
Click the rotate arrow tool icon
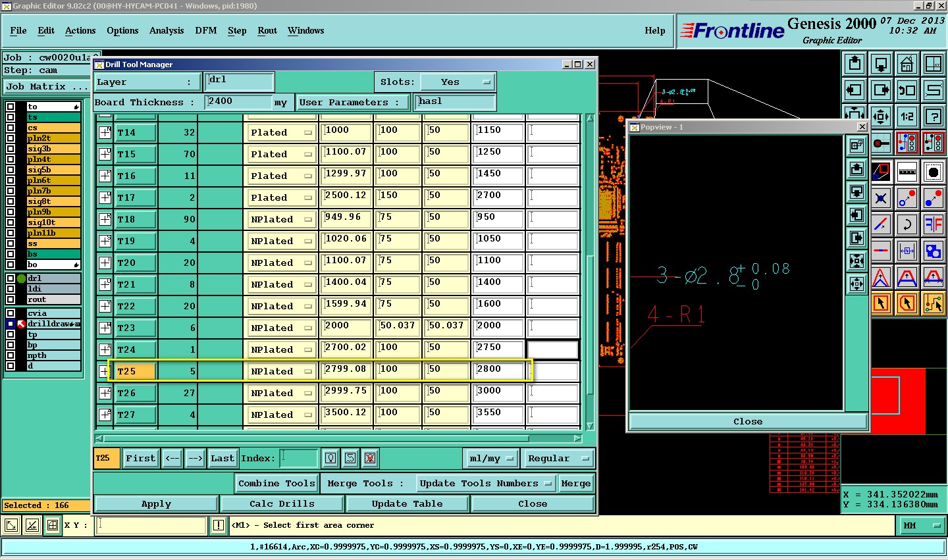point(907,224)
